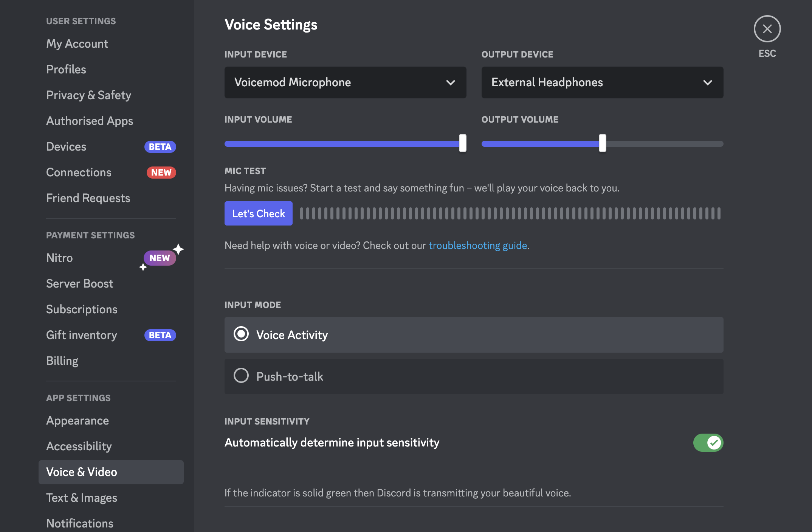Close settings with the ESC X icon
The height and width of the screenshot is (532, 812).
pyautogui.click(x=767, y=29)
